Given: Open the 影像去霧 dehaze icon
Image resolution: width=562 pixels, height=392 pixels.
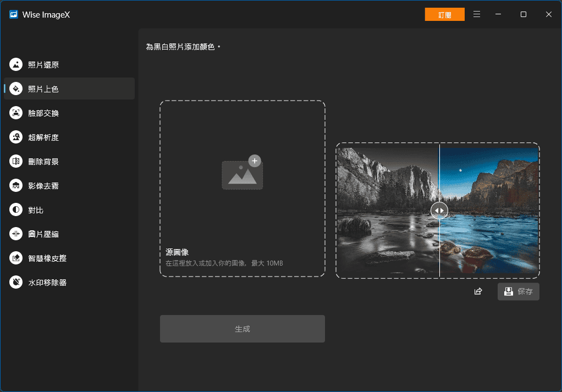Looking at the screenshot, I should click(16, 185).
